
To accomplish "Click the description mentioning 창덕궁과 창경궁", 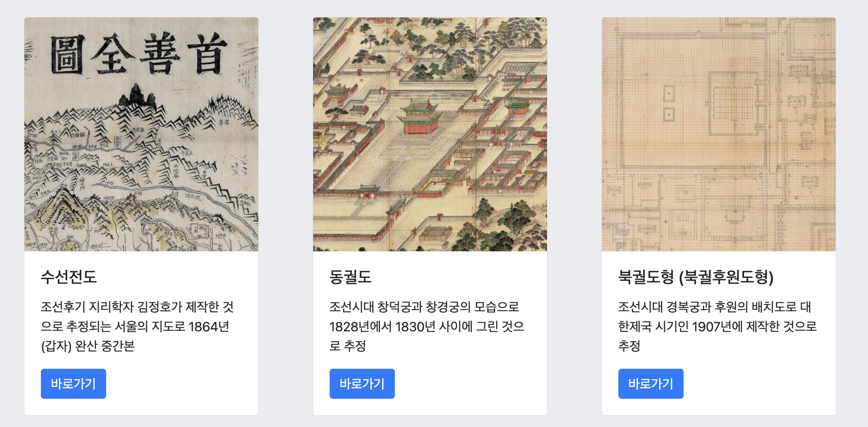I will 427,326.
